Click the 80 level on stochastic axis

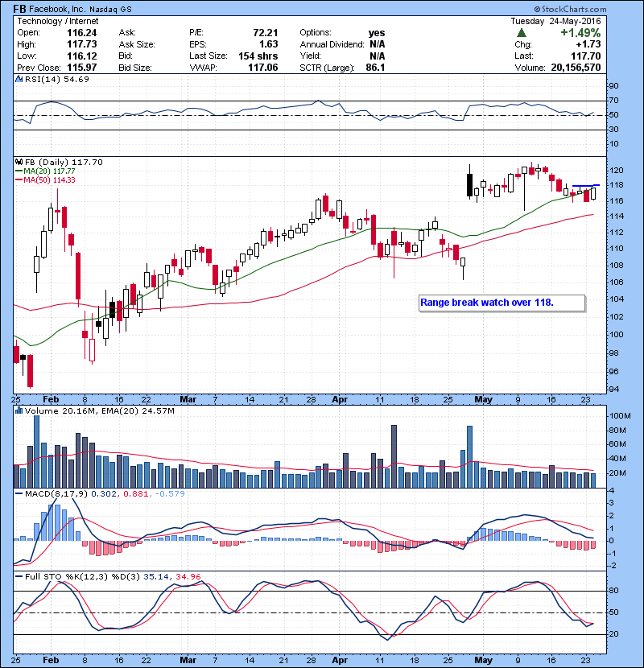613,591
